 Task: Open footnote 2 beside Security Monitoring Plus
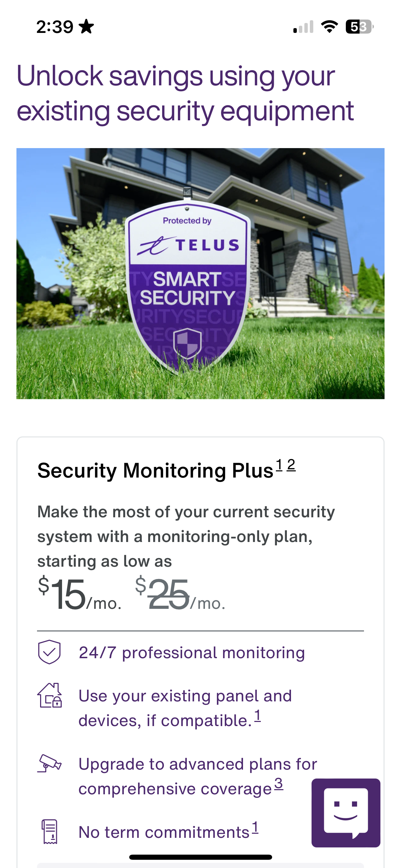[291, 465]
